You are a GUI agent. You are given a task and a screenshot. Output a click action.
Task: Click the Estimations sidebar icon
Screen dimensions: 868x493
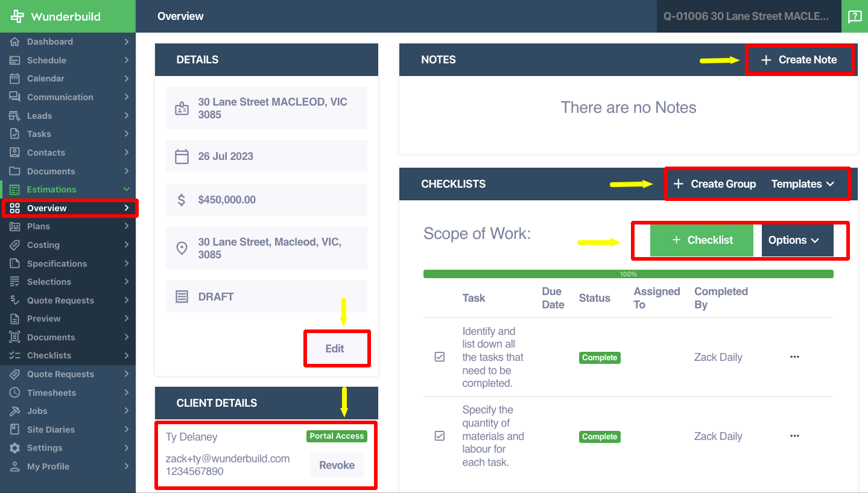(x=15, y=189)
